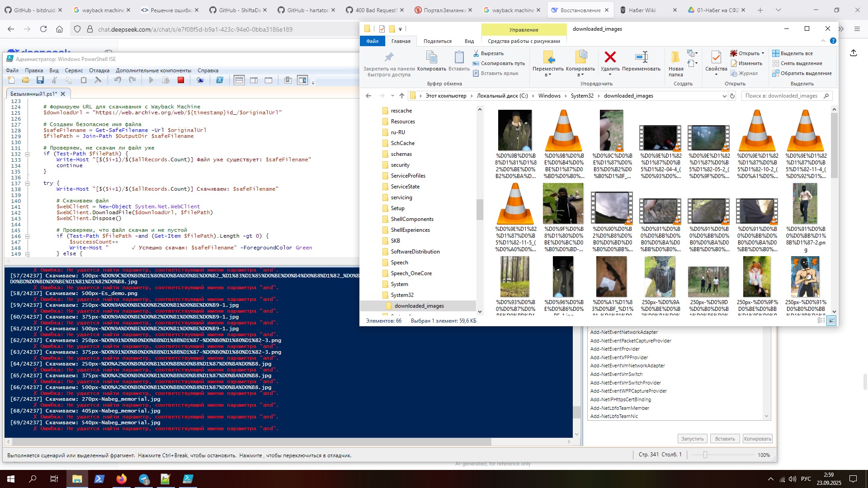Click the red Удалить delete icon
This screenshot has height=488, width=868.
pos(610,57)
